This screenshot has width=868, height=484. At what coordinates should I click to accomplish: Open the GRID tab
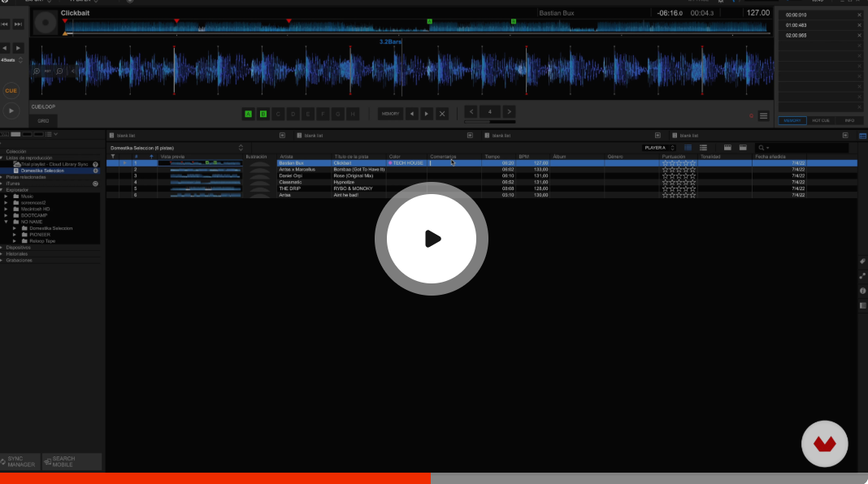(x=43, y=120)
